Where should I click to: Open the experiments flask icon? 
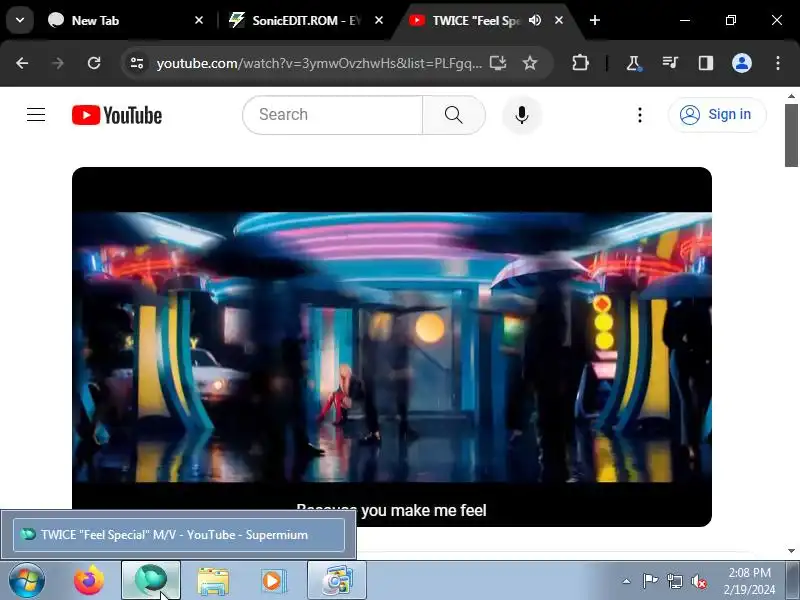(x=633, y=63)
